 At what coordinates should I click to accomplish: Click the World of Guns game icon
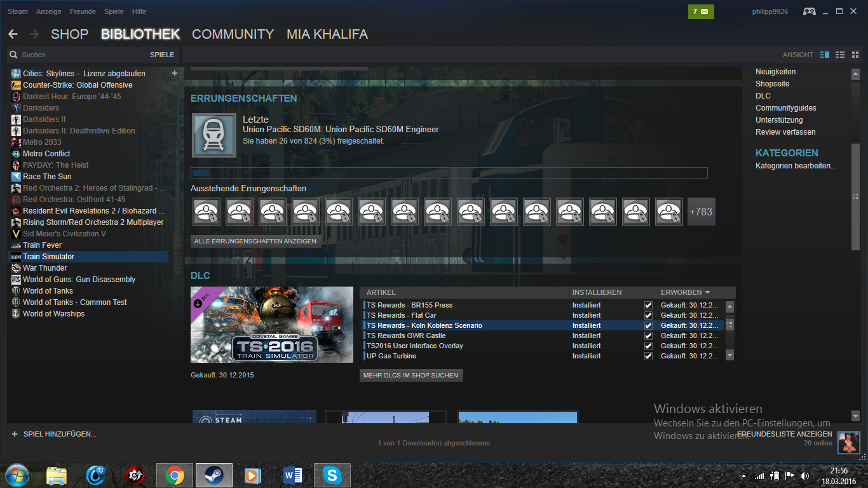(x=17, y=280)
